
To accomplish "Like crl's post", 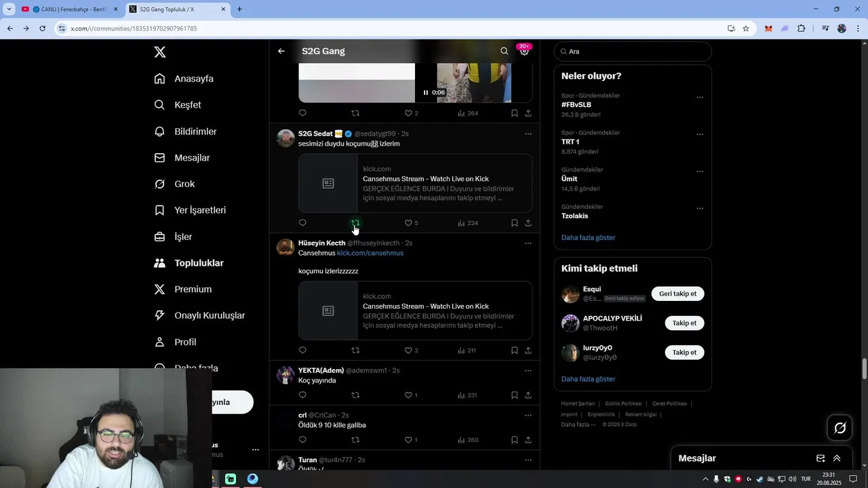I will pyautogui.click(x=408, y=440).
